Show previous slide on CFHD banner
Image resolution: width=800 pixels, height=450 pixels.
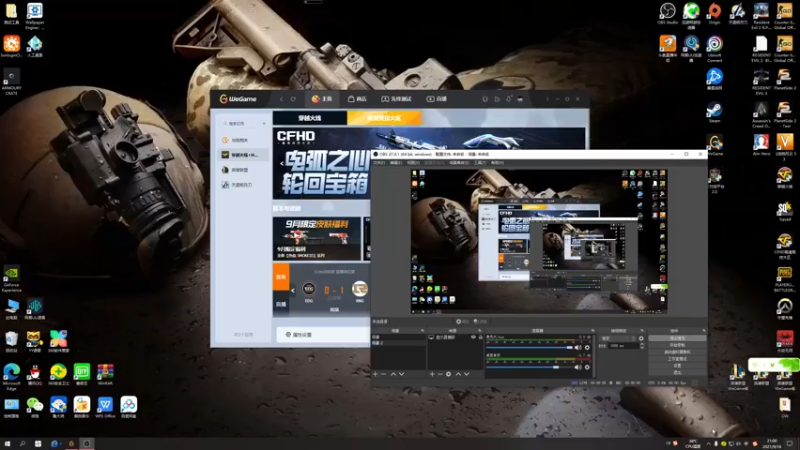282,164
